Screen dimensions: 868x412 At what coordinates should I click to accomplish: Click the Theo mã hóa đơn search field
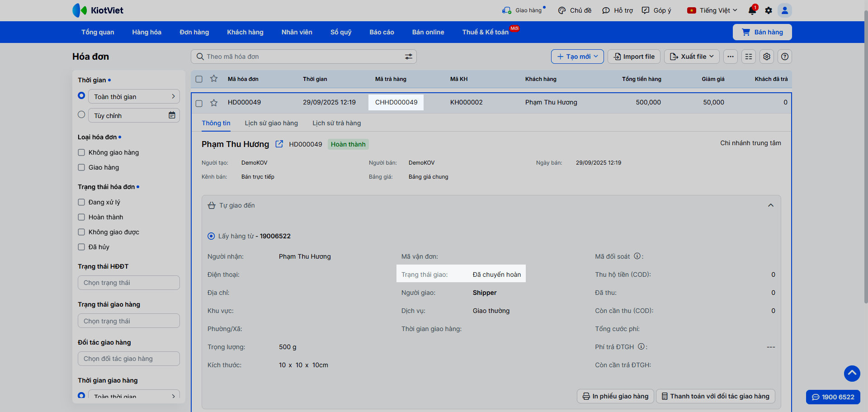click(304, 57)
